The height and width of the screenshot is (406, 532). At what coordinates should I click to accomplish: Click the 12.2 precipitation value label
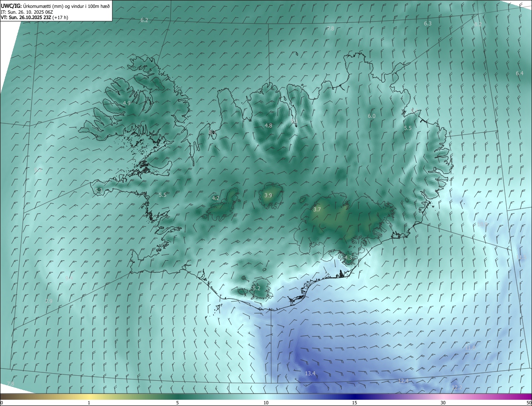click(456, 387)
